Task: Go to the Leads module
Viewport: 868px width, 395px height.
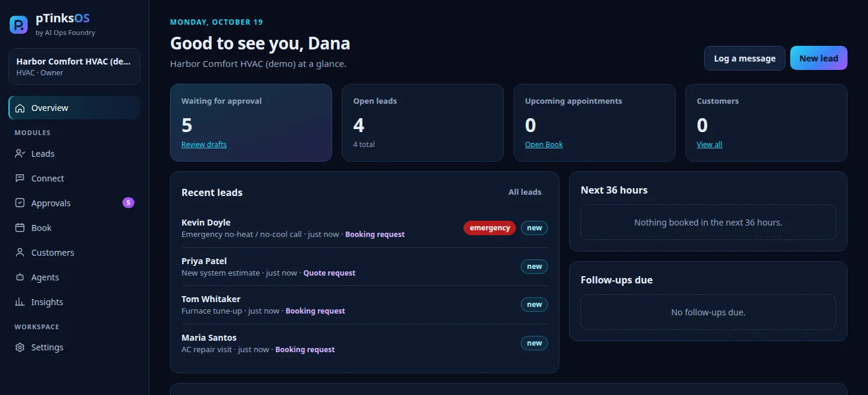Action: (74, 154)
